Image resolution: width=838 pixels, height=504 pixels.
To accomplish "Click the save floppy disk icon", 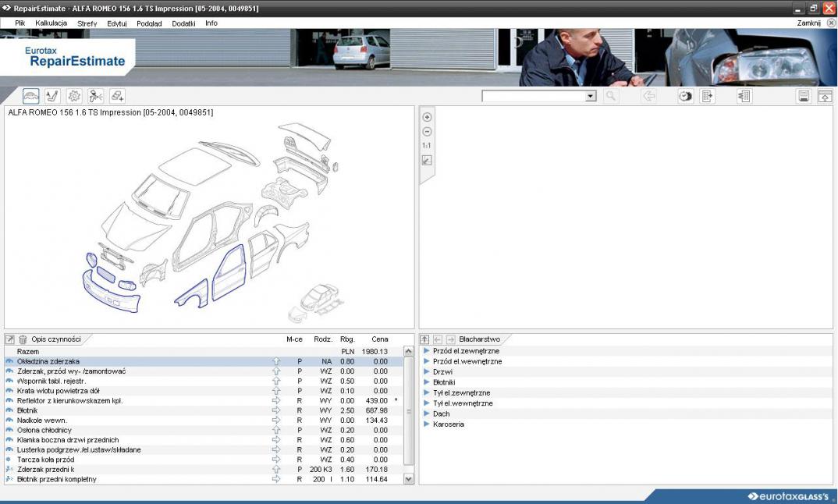I will pos(804,96).
